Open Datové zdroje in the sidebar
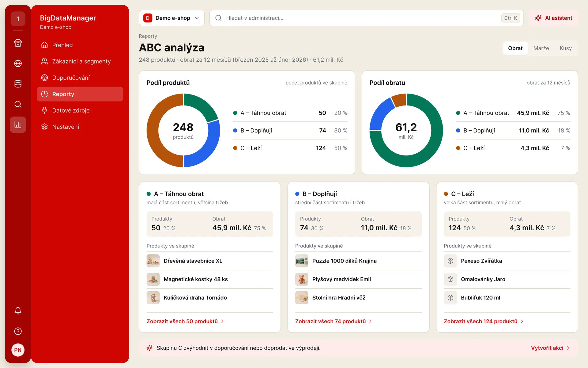 (x=80, y=110)
